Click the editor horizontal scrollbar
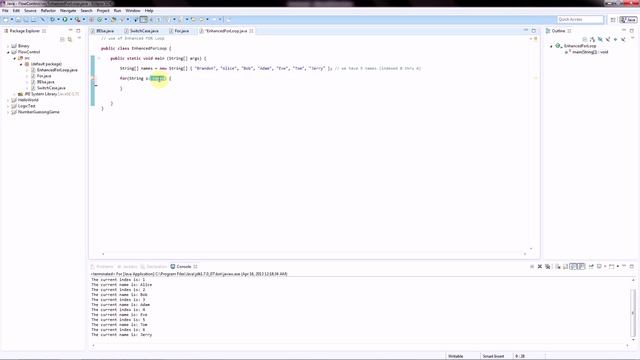The image size is (640, 360). [314, 254]
